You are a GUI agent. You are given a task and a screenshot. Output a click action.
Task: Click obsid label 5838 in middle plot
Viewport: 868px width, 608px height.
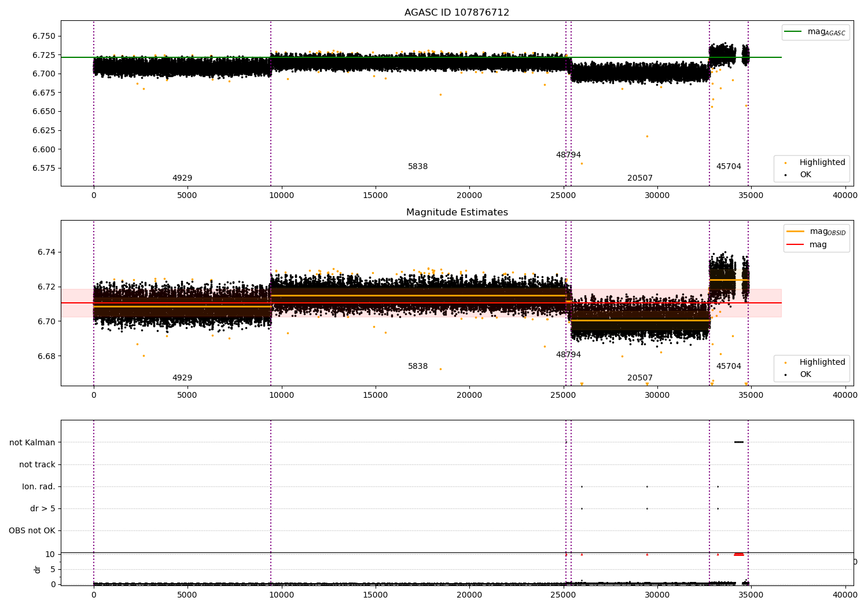point(418,367)
